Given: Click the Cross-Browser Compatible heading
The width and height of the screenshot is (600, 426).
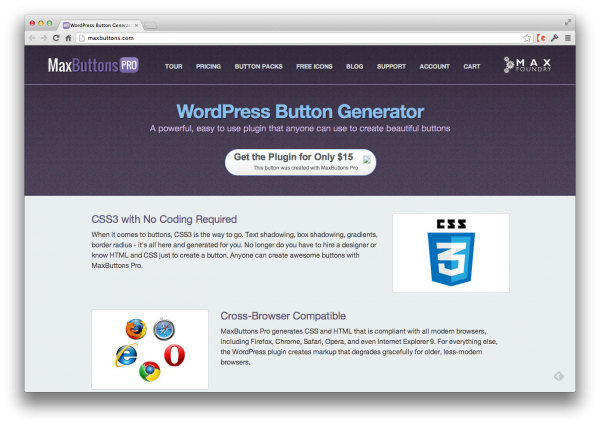Looking at the screenshot, I should tap(283, 316).
